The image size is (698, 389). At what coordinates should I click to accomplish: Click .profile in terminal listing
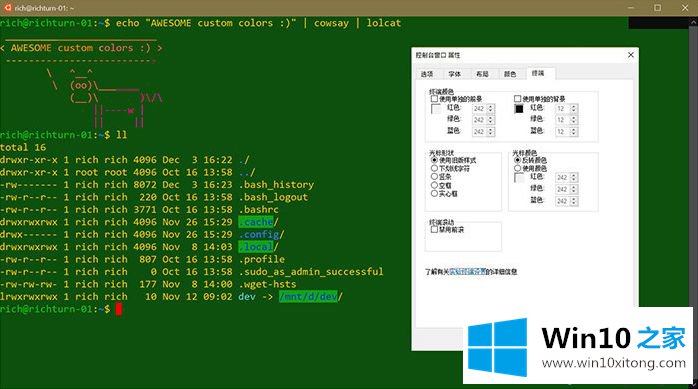point(262,259)
